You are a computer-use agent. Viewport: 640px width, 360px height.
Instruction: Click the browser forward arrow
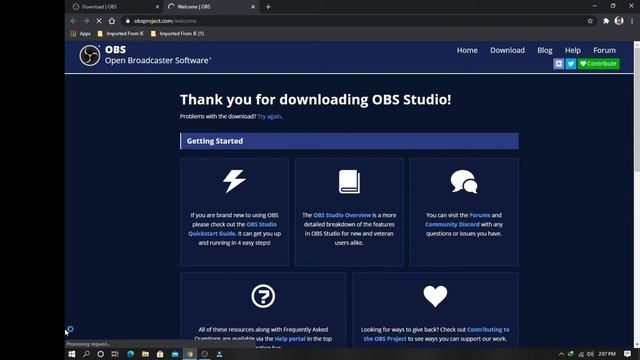click(86, 21)
